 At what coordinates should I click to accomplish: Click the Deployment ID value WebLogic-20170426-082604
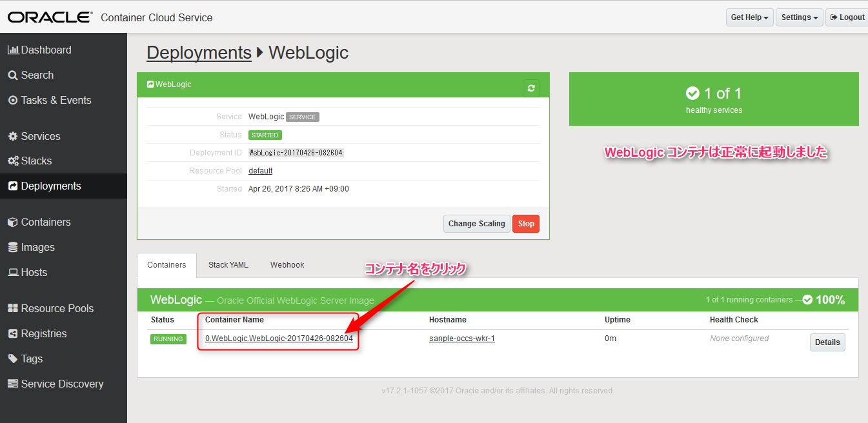point(296,153)
